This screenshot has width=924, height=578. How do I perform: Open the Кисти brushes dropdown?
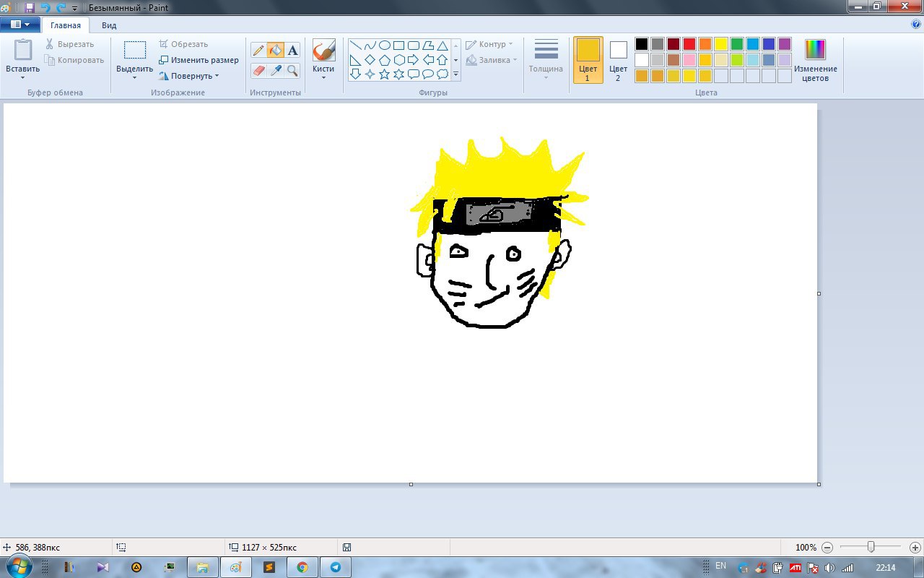coord(323,77)
